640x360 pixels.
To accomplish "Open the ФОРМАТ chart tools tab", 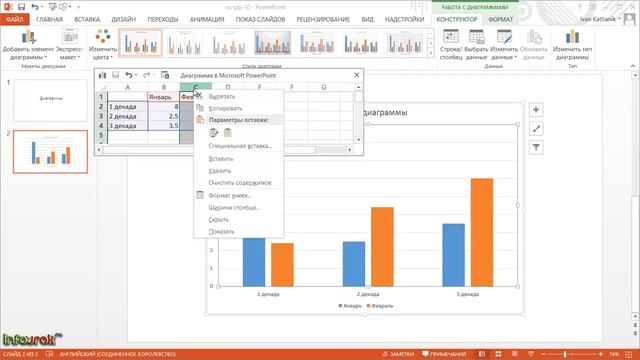I will tap(500, 19).
